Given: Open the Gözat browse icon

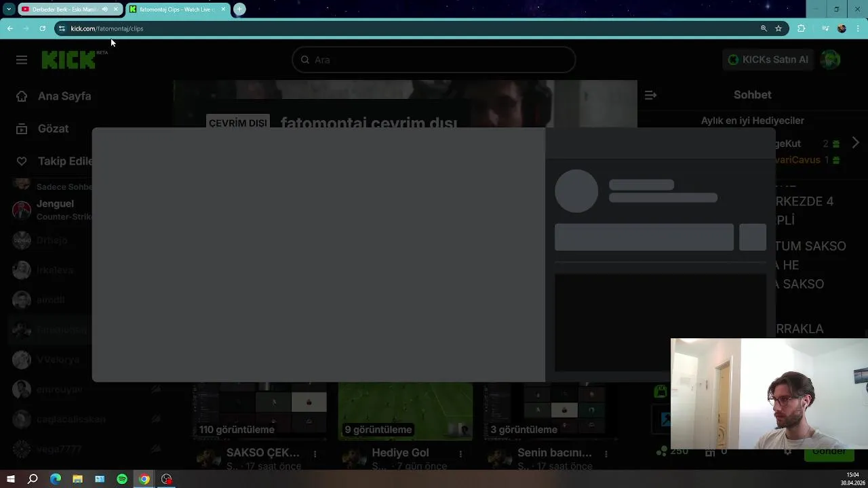Looking at the screenshot, I should tap(22, 129).
